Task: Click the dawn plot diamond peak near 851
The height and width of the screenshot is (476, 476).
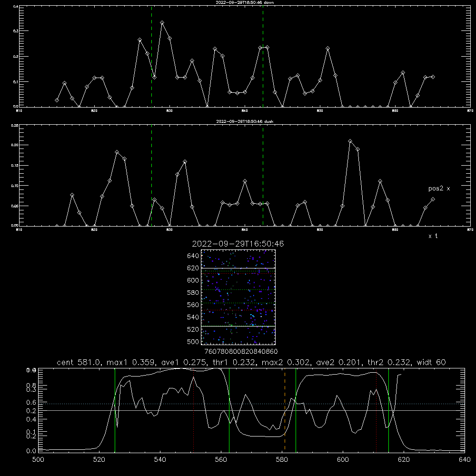Action: point(327,49)
